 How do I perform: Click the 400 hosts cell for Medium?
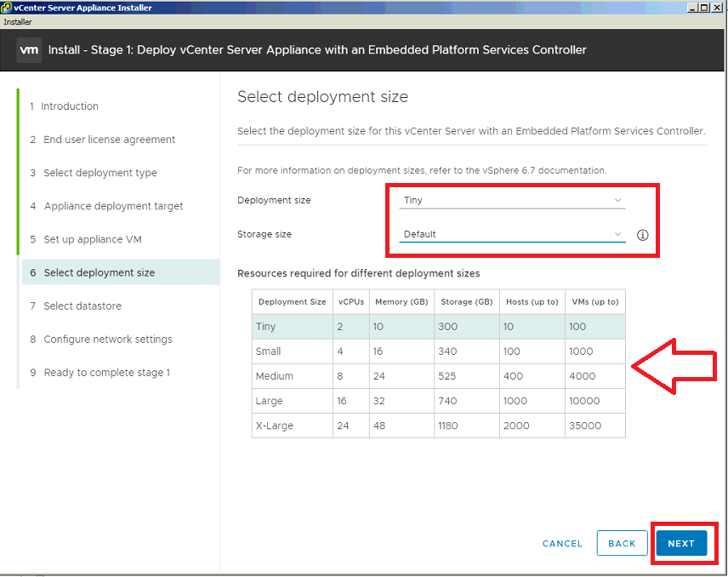pyautogui.click(x=532, y=376)
